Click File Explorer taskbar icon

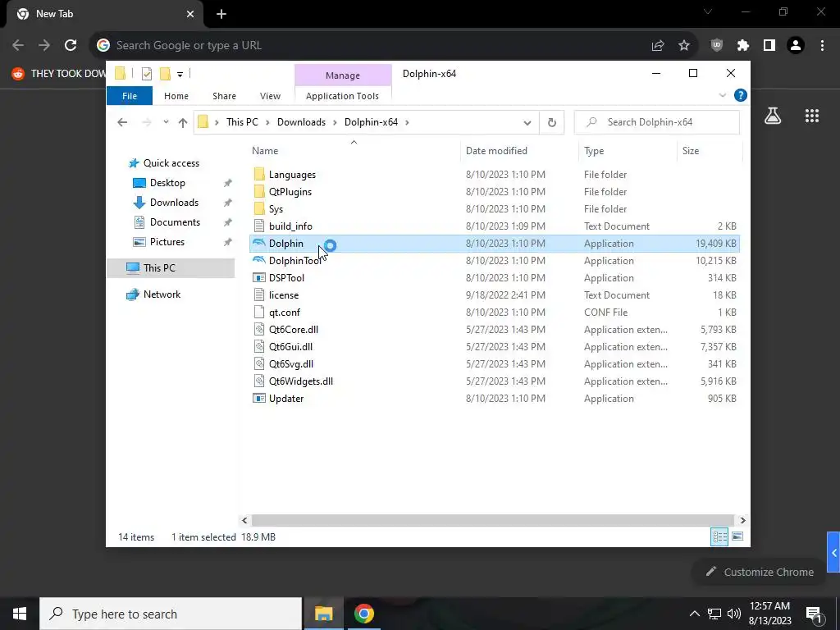point(323,614)
